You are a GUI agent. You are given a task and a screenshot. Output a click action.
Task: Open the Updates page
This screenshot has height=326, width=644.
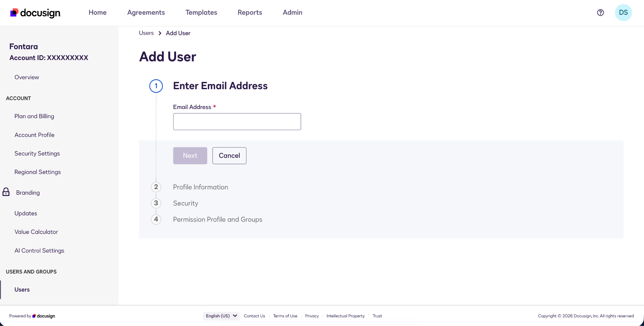click(26, 213)
